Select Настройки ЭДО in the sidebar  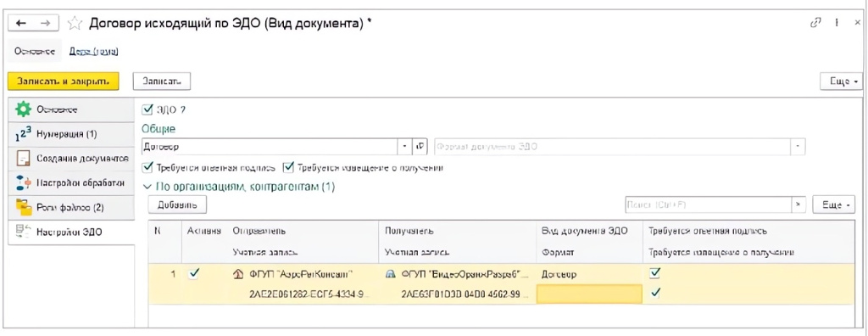click(71, 232)
